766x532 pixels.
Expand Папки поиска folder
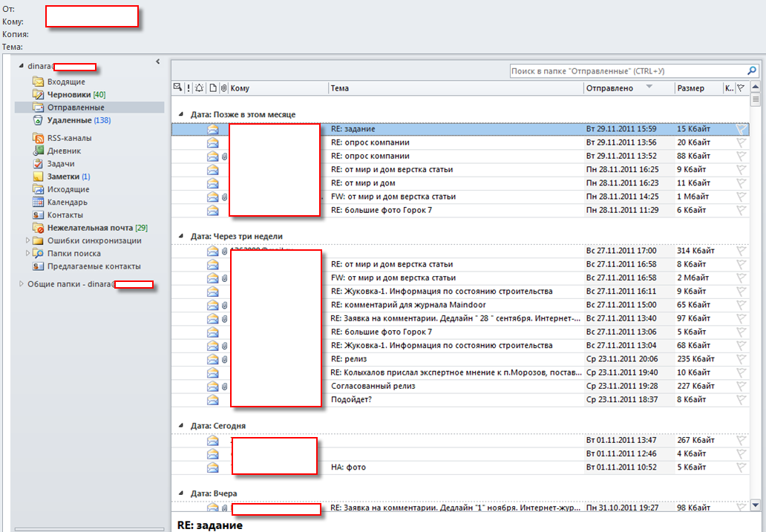(27, 253)
